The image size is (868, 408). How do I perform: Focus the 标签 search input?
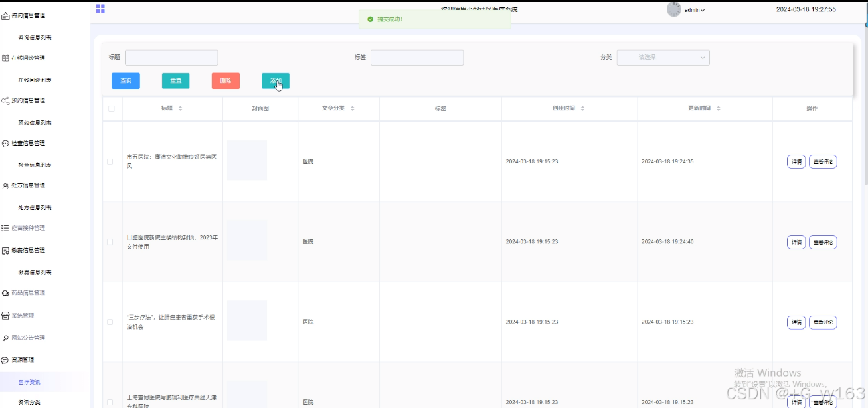(x=417, y=58)
